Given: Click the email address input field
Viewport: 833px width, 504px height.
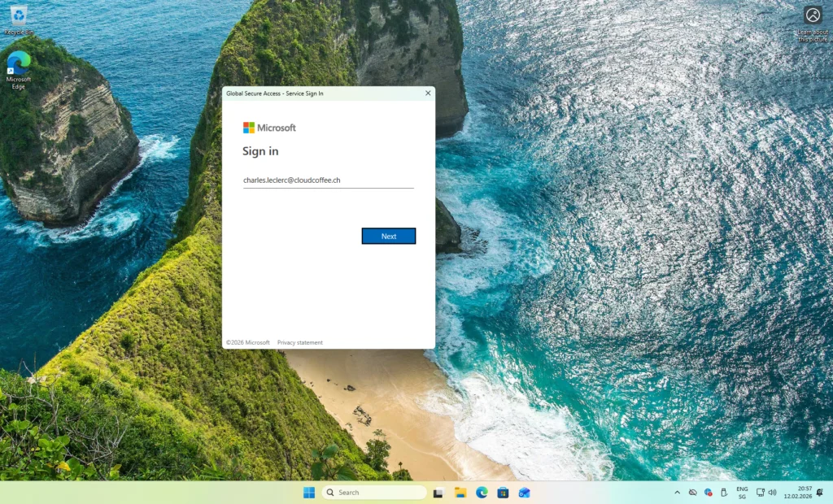Looking at the screenshot, I should click(x=328, y=180).
